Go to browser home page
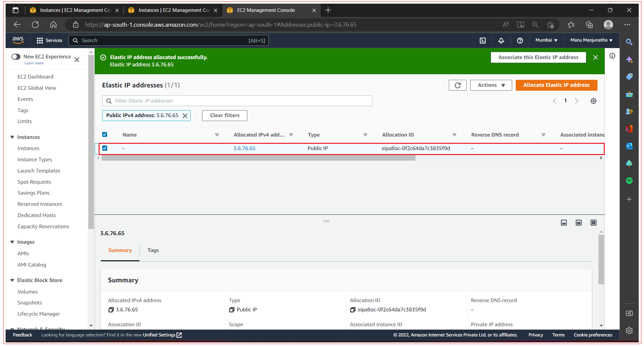This screenshot has width=644, height=346. coord(53,25)
